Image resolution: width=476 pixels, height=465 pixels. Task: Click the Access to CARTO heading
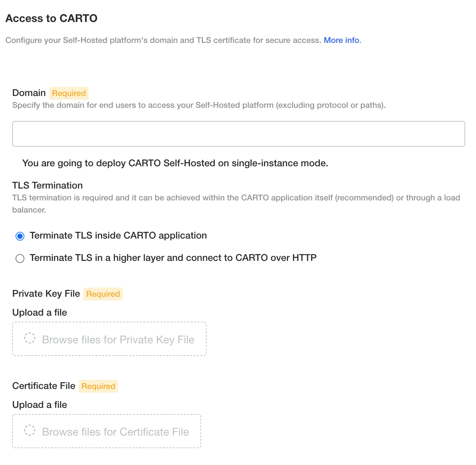(x=51, y=18)
